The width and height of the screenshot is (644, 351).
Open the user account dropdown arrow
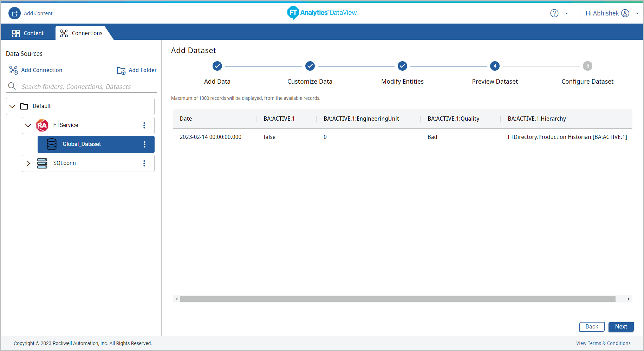pos(637,14)
